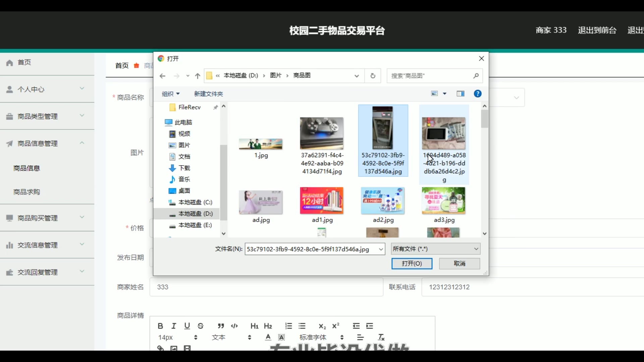Open the text background color picker
Viewport: 644px width, 362px height.
[281, 337]
